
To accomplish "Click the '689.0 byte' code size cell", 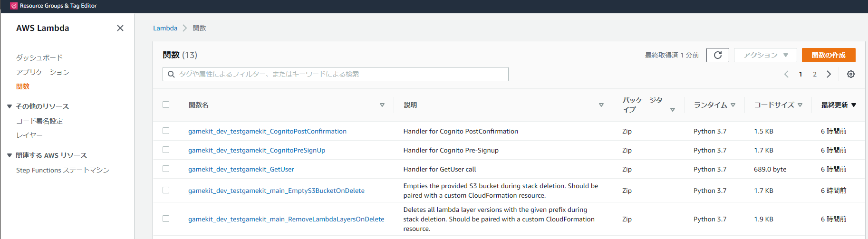I will pyautogui.click(x=770, y=169).
